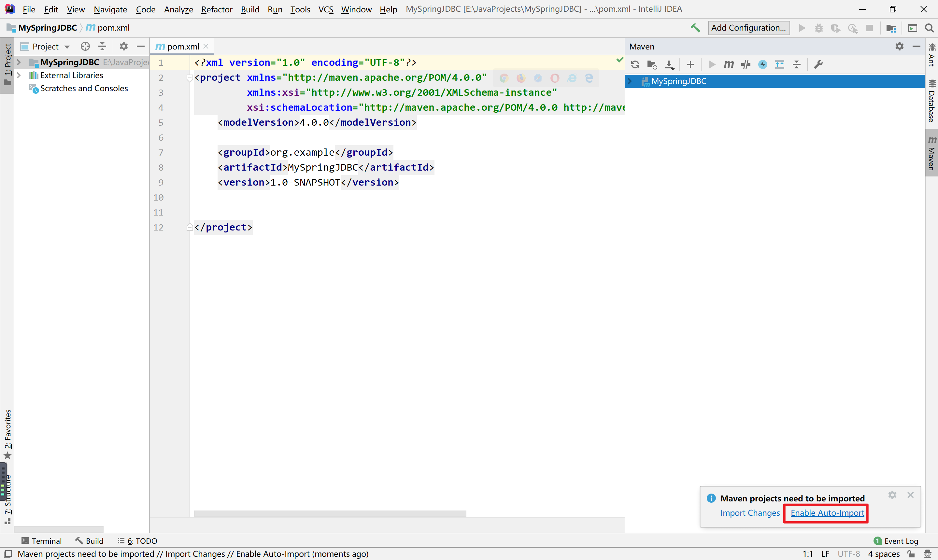Toggle Offline Mode in Maven toolbar

(x=746, y=64)
